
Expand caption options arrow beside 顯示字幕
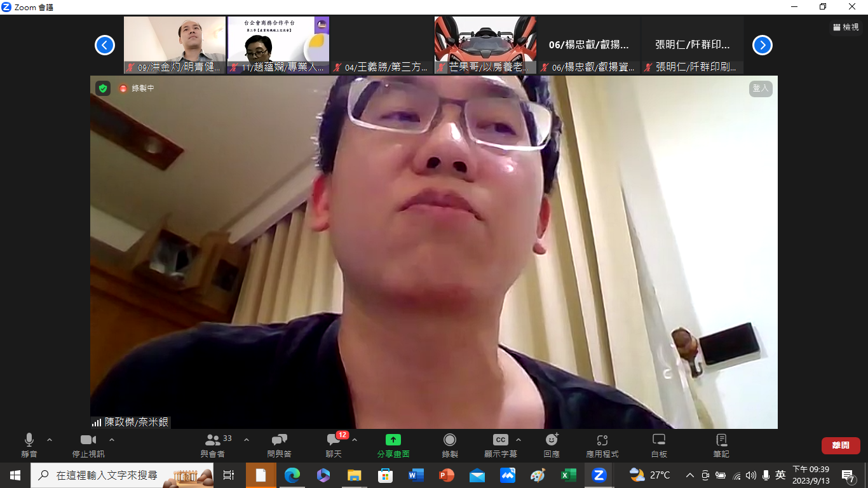click(x=519, y=440)
